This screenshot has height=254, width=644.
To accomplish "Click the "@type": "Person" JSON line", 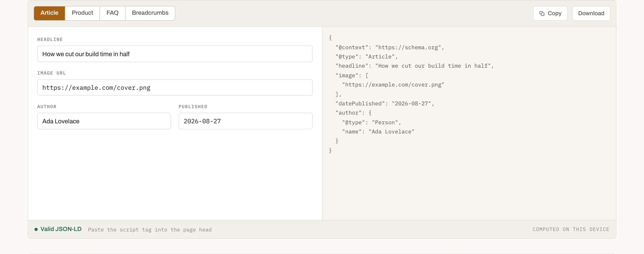I will pyautogui.click(x=371, y=122).
